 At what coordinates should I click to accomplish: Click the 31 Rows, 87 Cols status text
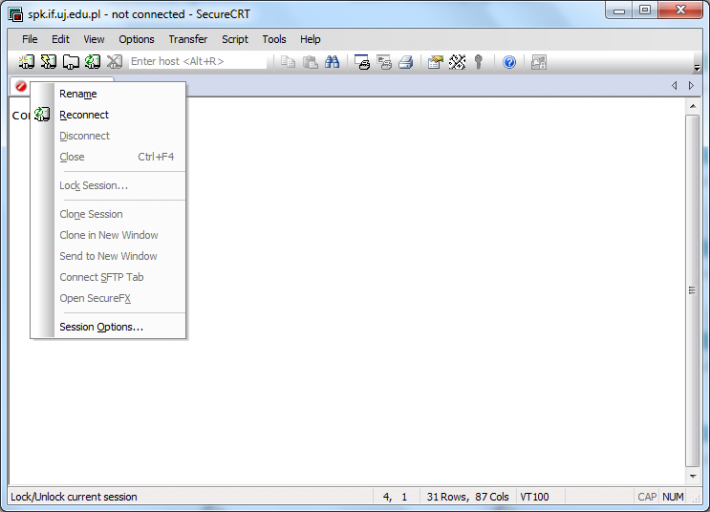tap(468, 497)
